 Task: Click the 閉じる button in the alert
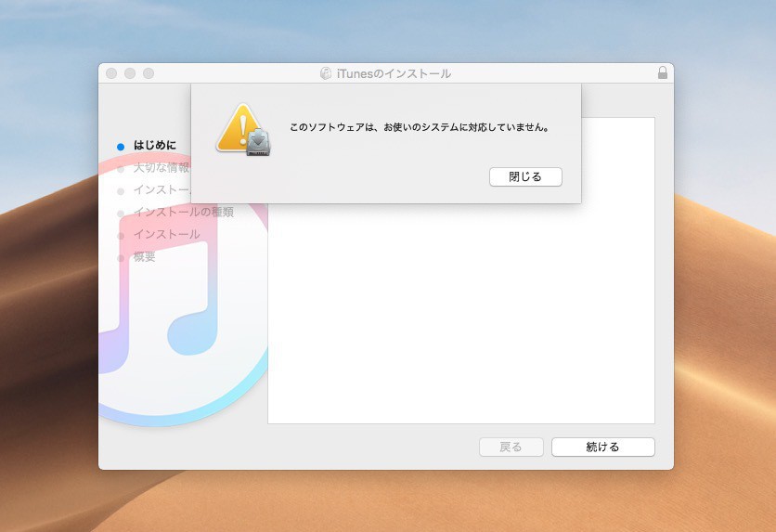525,176
